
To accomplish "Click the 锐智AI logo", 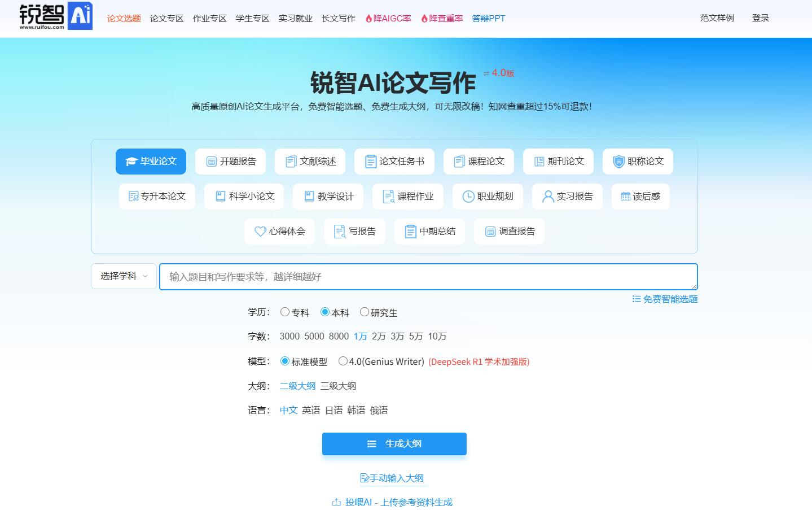I will coord(56,16).
